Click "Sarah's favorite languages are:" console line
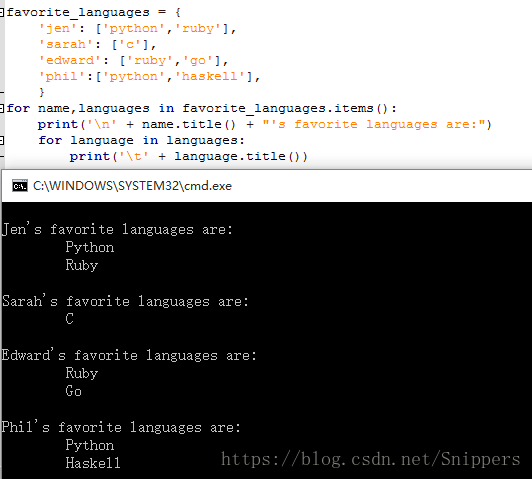 coord(126,301)
